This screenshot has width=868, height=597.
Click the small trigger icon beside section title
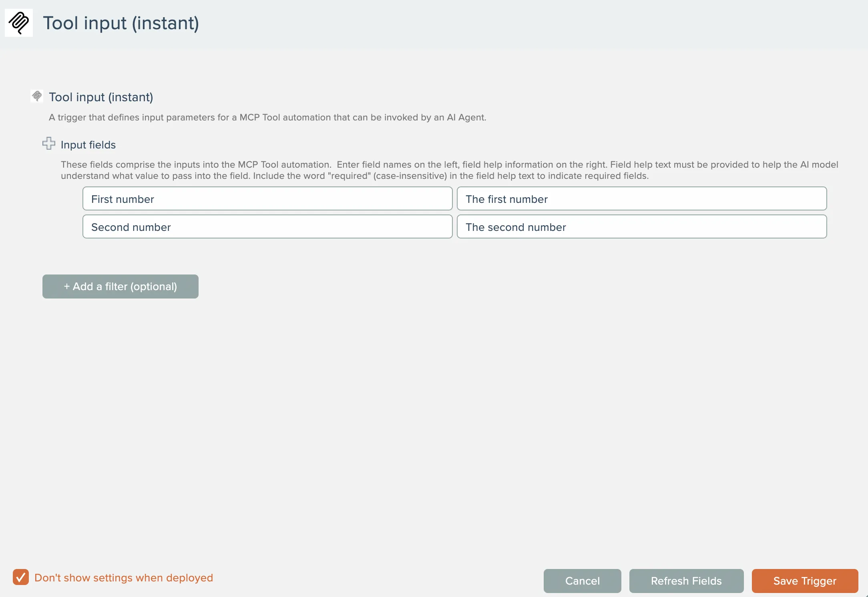pos(37,96)
